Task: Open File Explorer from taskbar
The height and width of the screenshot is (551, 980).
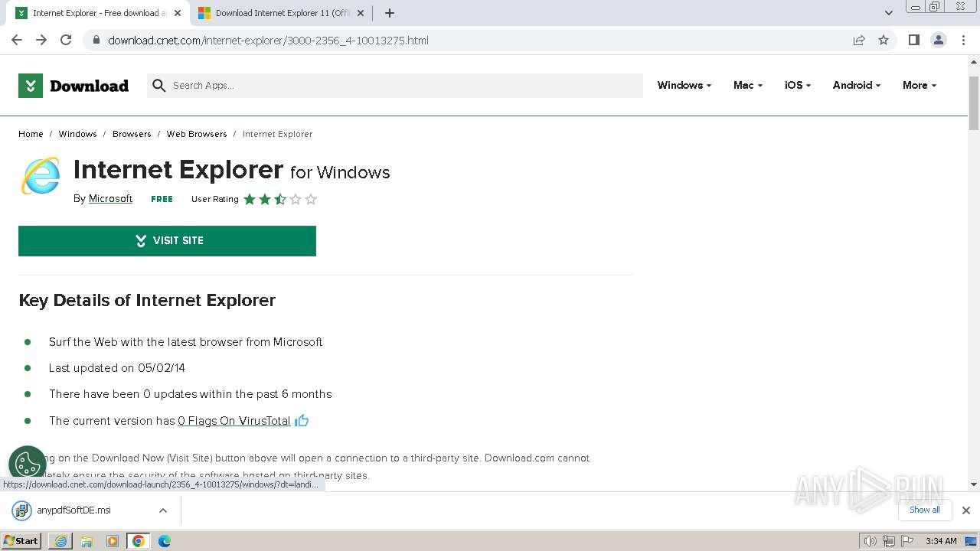Action: [87, 541]
